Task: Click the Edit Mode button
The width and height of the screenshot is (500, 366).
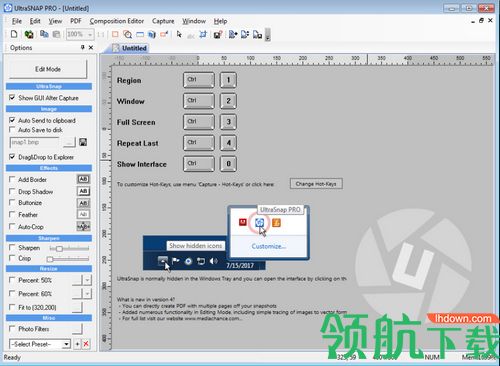Action: click(48, 69)
